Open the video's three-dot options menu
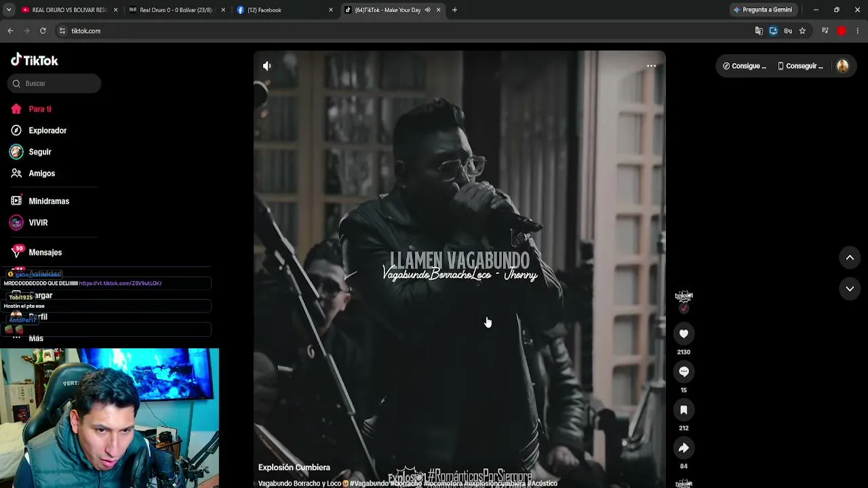868x488 pixels. click(x=651, y=66)
